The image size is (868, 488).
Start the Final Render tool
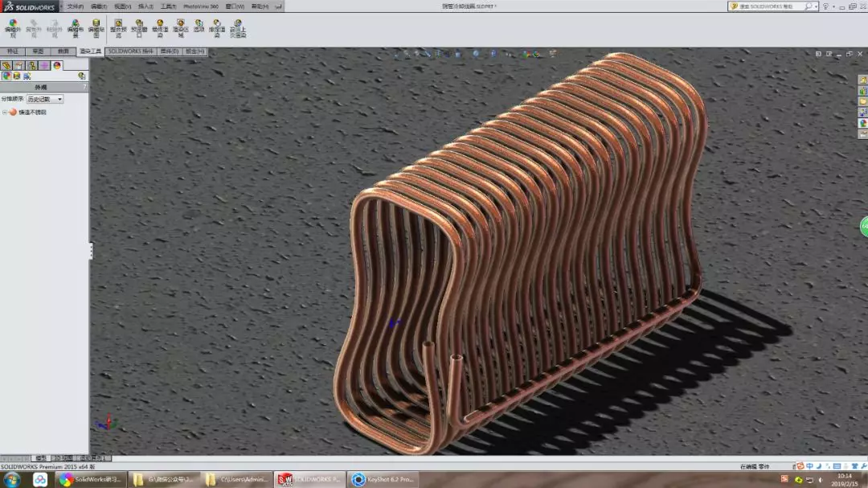pyautogui.click(x=160, y=28)
